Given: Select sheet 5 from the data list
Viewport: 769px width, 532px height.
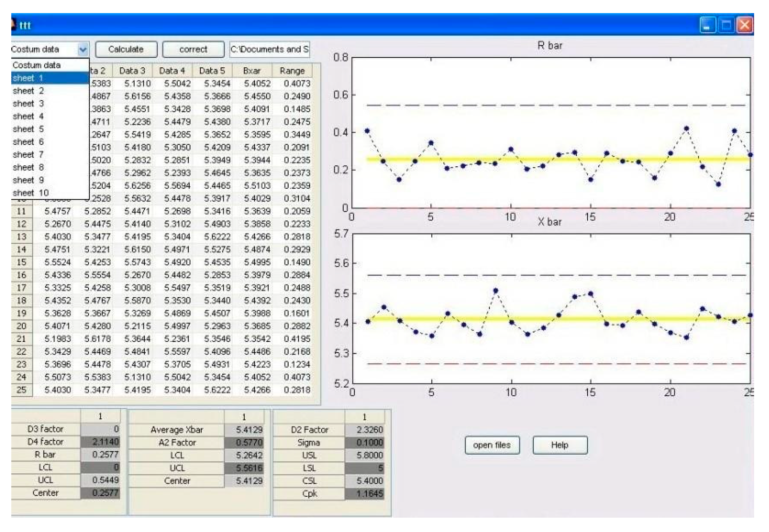Looking at the screenshot, I should [28, 129].
